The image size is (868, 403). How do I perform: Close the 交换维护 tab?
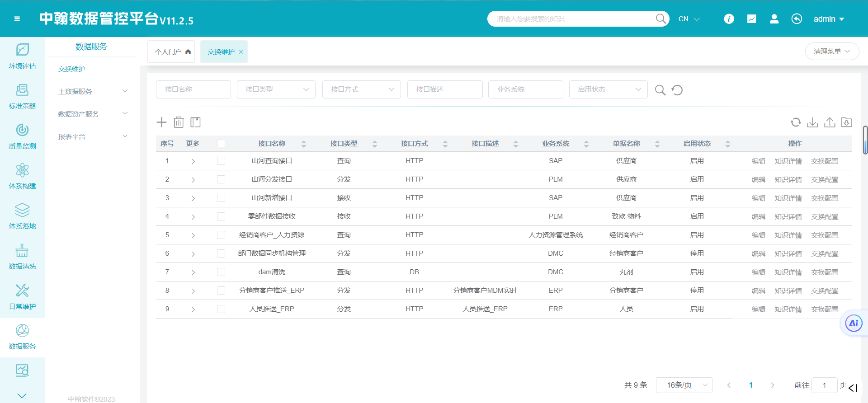click(x=241, y=52)
